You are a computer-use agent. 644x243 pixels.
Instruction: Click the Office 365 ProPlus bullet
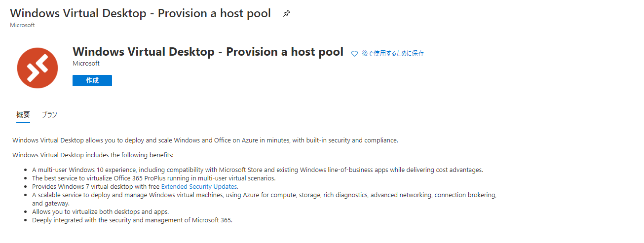click(154, 178)
